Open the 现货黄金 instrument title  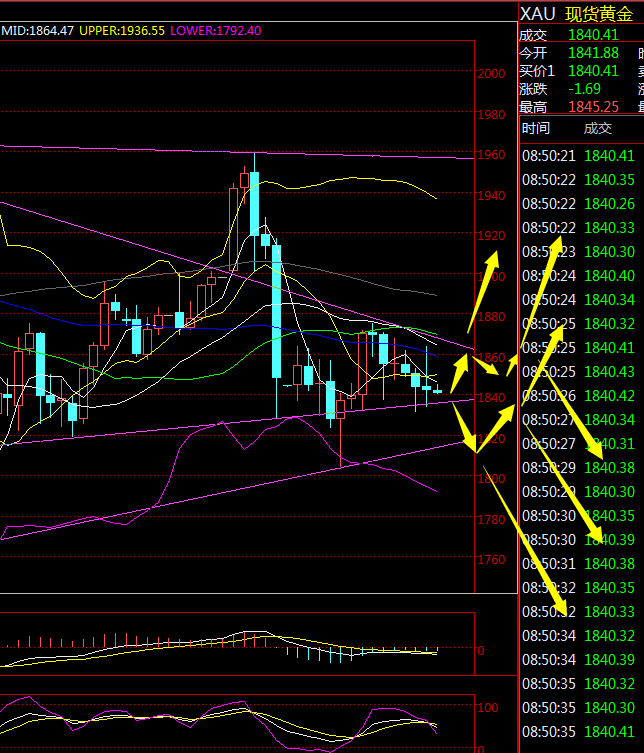(600, 14)
